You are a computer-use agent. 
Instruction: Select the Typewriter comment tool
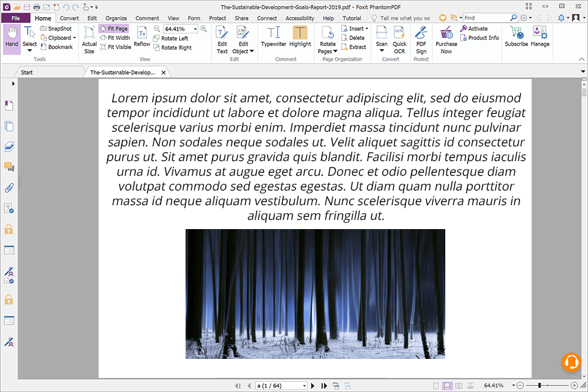273,37
